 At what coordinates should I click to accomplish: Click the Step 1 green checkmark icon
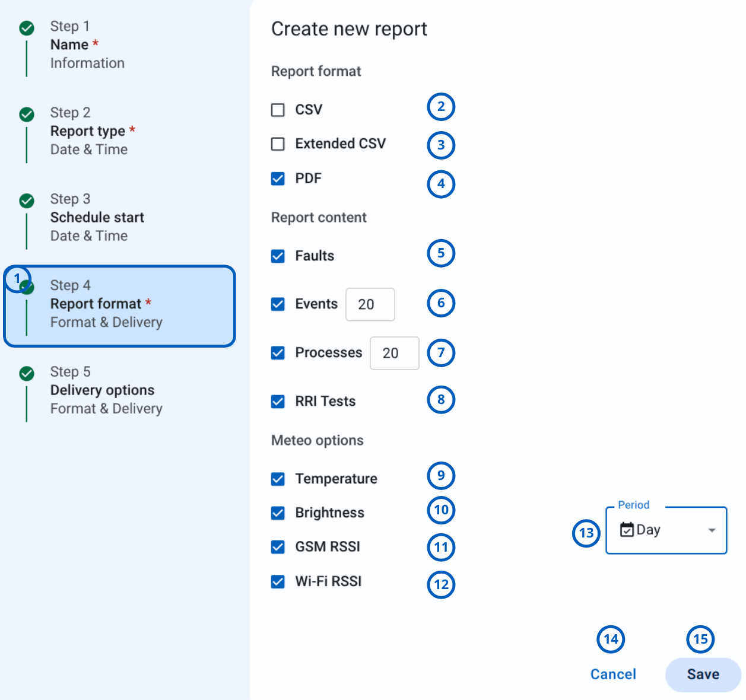point(27,28)
